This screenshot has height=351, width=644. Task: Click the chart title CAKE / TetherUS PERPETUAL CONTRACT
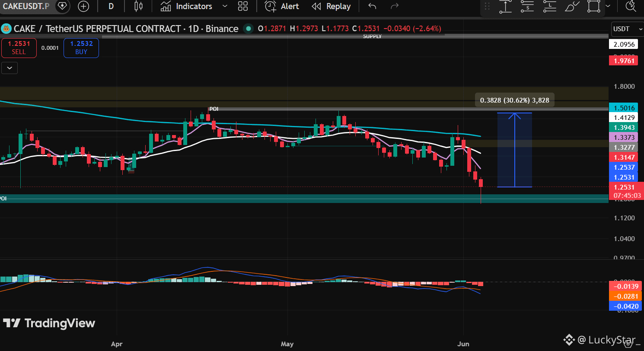point(97,29)
